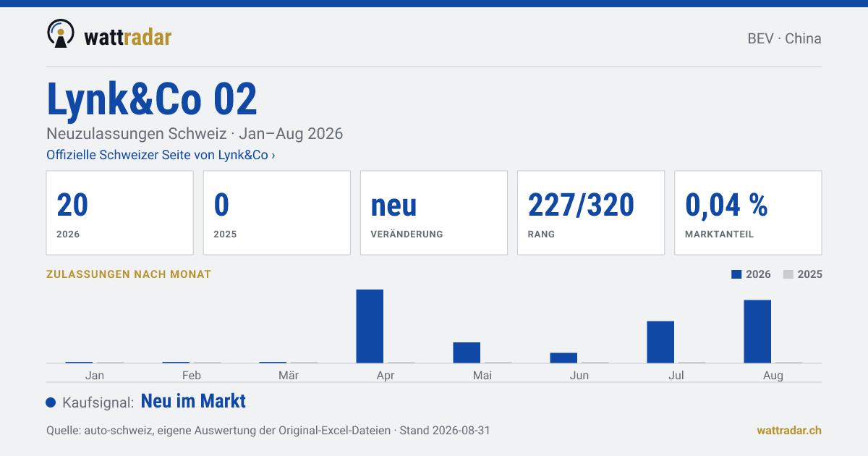Click the grey 2025 legend swatch
Screen dimensions: 868x456
point(788,274)
